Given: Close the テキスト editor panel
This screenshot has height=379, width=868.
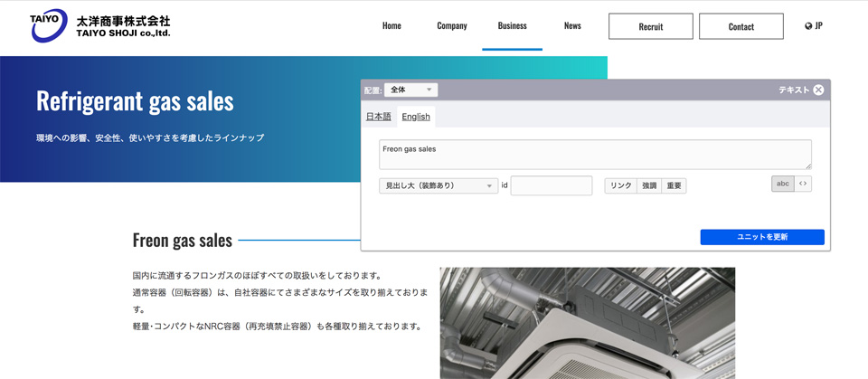Looking at the screenshot, I should [x=818, y=90].
